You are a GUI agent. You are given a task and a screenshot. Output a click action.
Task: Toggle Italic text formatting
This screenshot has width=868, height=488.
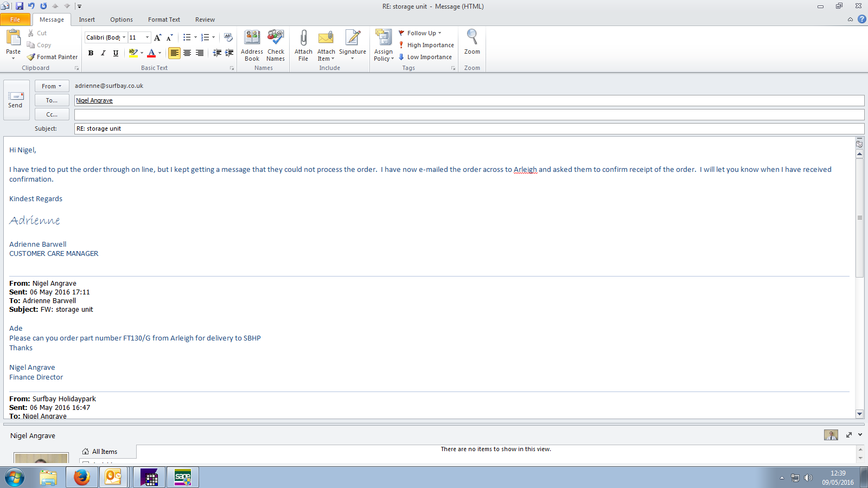click(103, 53)
